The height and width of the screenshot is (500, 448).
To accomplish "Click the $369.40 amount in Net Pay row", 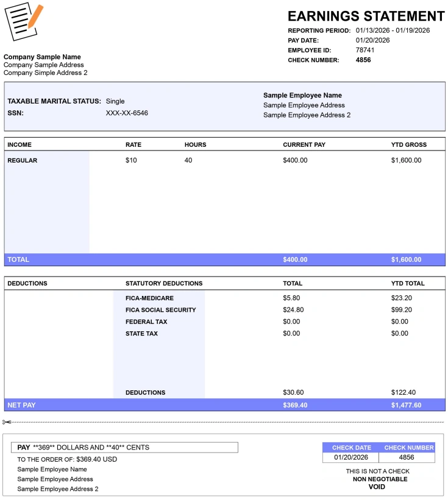I will (295, 405).
